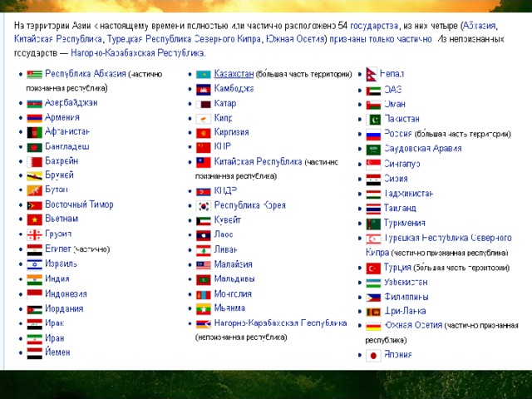Follow the Южная Осетия list link

(413, 326)
